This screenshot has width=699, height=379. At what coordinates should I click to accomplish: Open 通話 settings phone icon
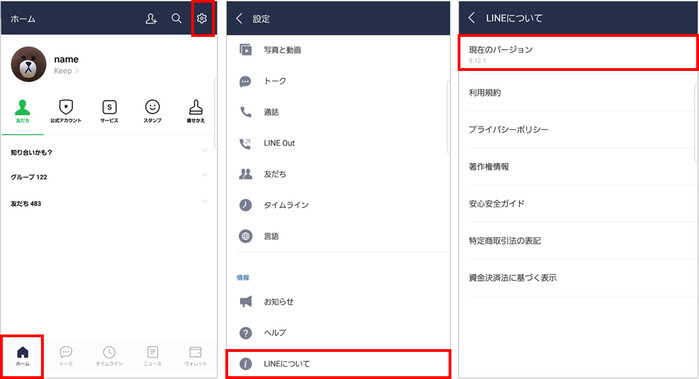click(x=246, y=112)
